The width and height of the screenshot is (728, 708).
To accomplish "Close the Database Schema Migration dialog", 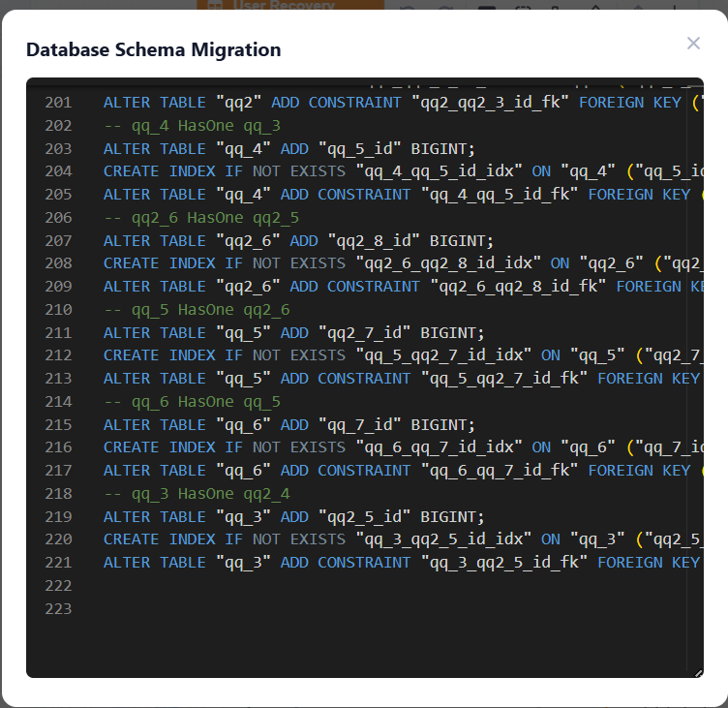I will [693, 44].
